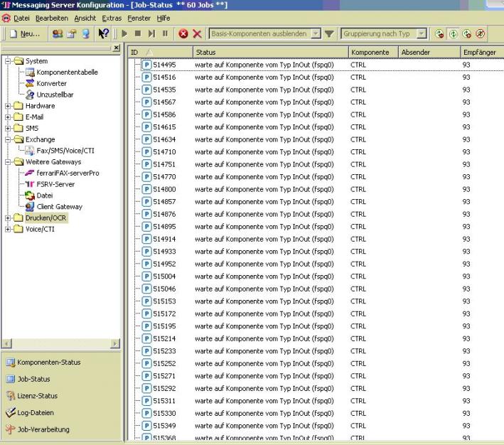This screenshot has height=445, width=504.
Task: Open Gruppierung nach Typ dropdown
Action: pyautogui.click(x=421, y=33)
